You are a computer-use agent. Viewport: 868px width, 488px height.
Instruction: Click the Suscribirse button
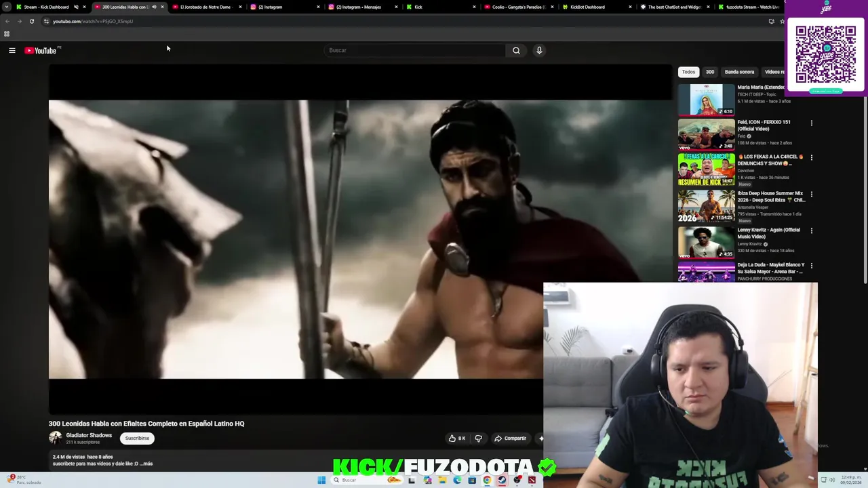pos(137,439)
